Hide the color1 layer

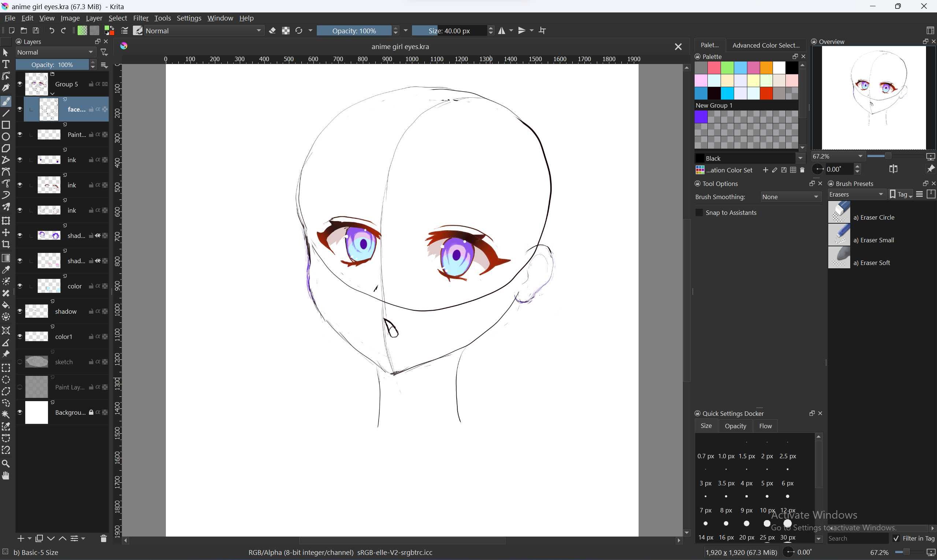tap(20, 336)
